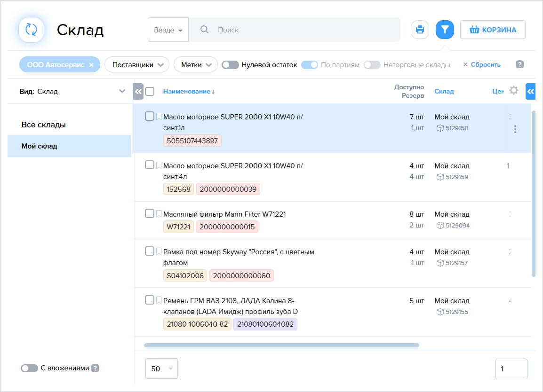The image size is (543, 392).
Task: Expand the Метки filter dropdown
Action: pyautogui.click(x=196, y=65)
